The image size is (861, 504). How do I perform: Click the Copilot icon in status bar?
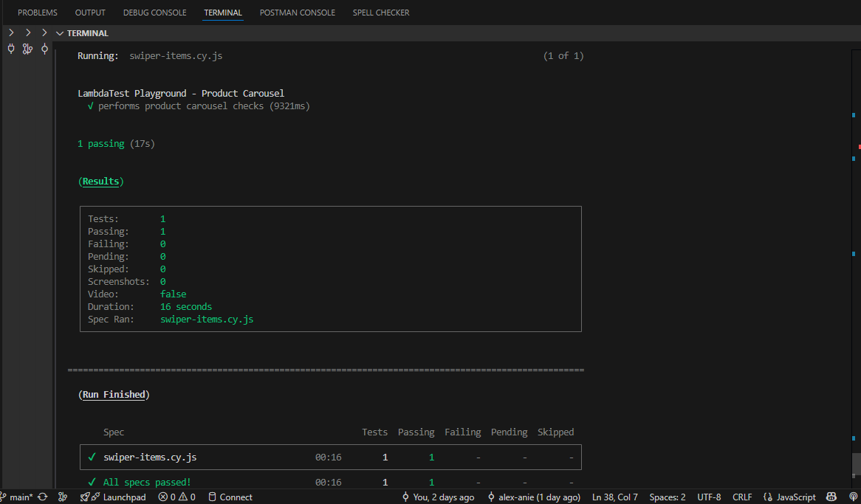point(831,497)
